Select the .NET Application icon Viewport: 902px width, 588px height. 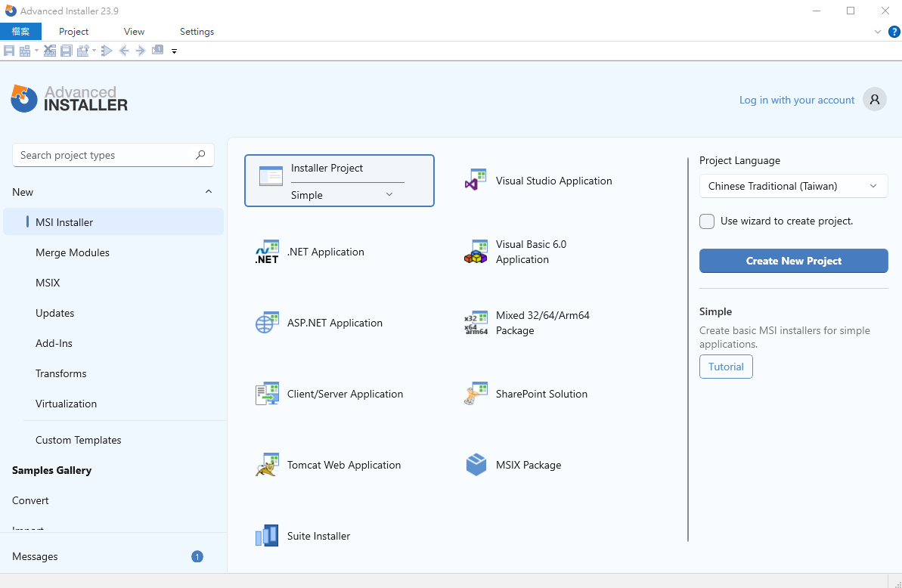click(x=267, y=252)
